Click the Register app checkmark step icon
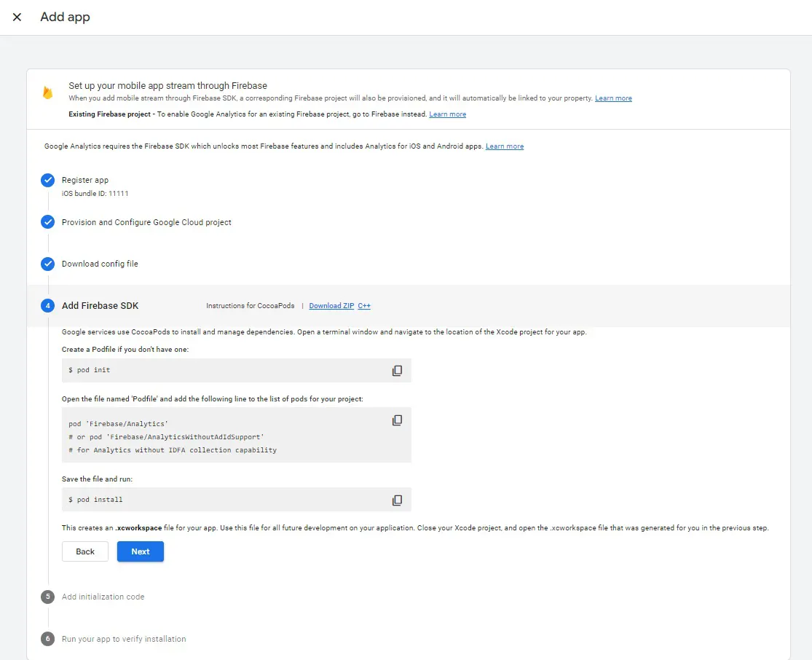Image resolution: width=812 pixels, height=660 pixels. click(47, 180)
